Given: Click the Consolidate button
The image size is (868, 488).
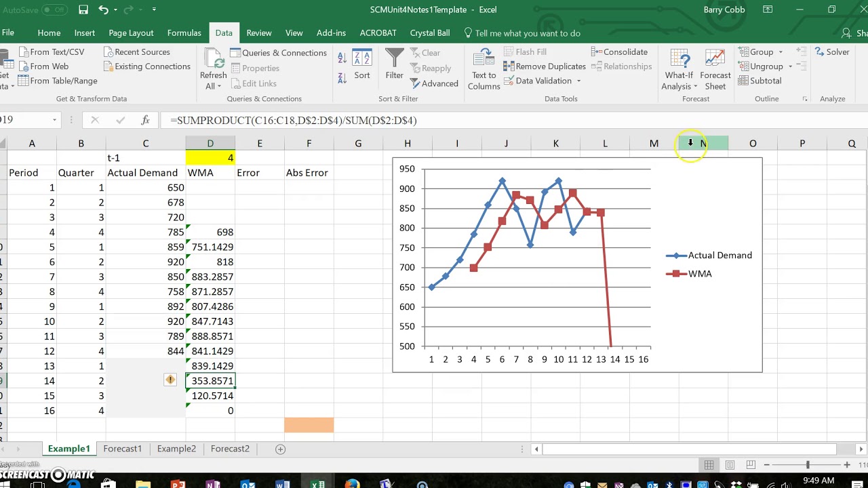Looking at the screenshot, I should pos(619,52).
